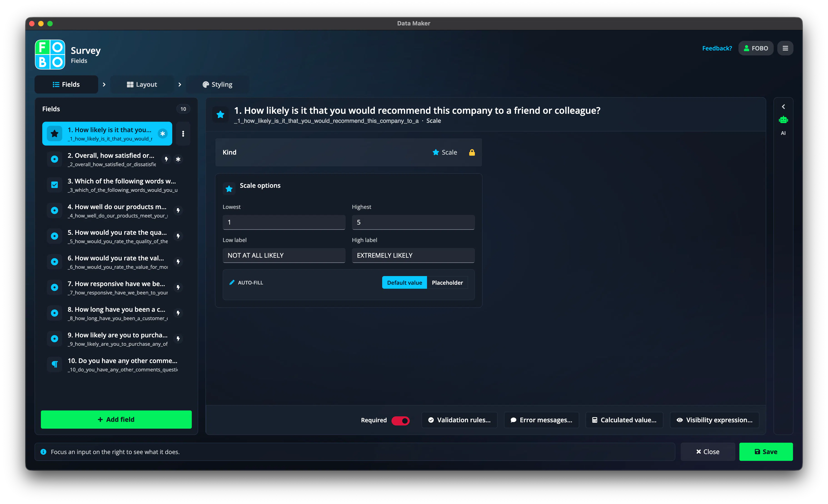Switch to the Styling tab
The image size is (828, 504).
pyautogui.click(x=217, y=85)
